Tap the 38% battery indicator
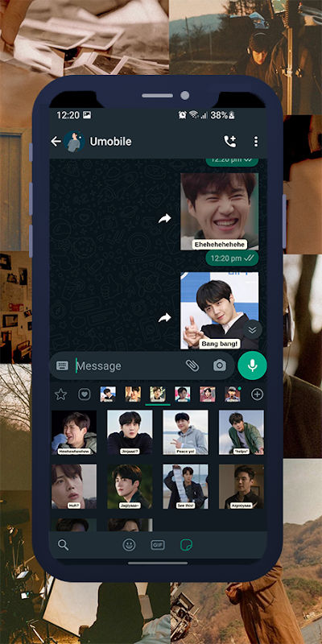 222,115
